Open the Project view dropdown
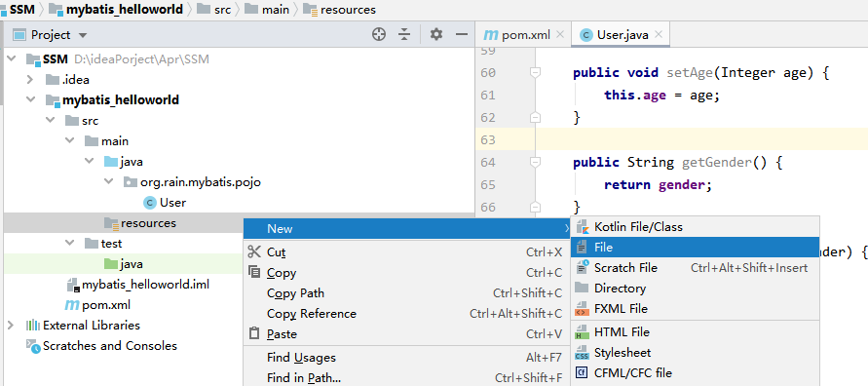Image resolution: width=868 pixels, height=386 pixels. (x=83, y=35)
